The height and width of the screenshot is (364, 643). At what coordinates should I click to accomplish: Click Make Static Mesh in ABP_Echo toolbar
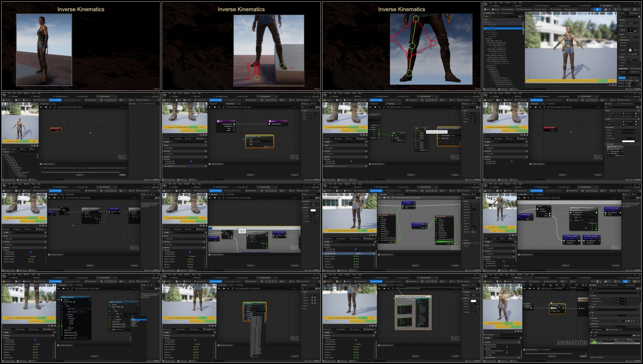coord(551,281)
